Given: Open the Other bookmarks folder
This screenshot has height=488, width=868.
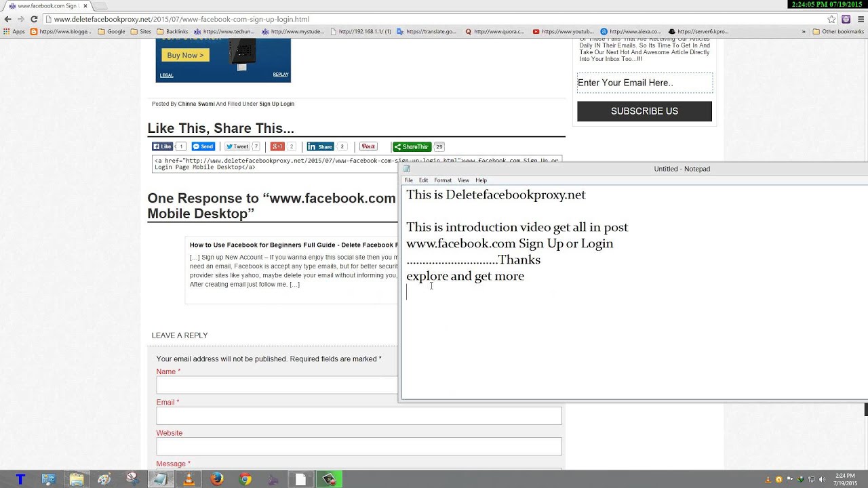Looking at the screenshot, I should click(x=838, y=31).
